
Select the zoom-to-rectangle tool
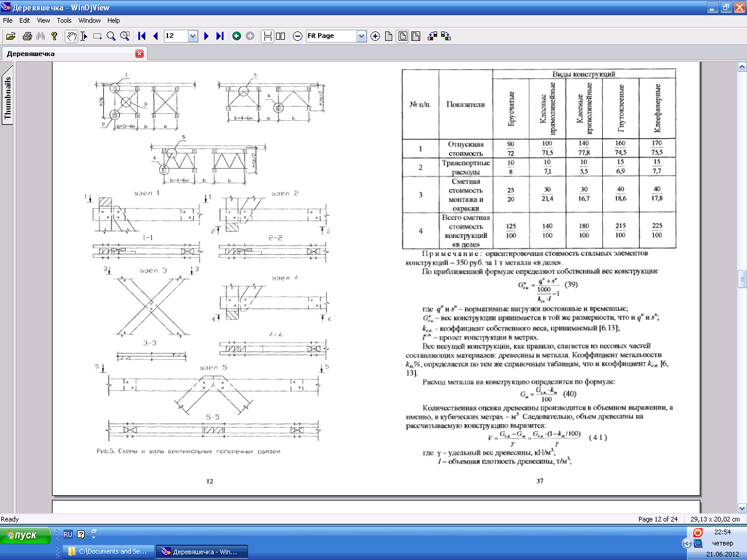coord(125,36)
